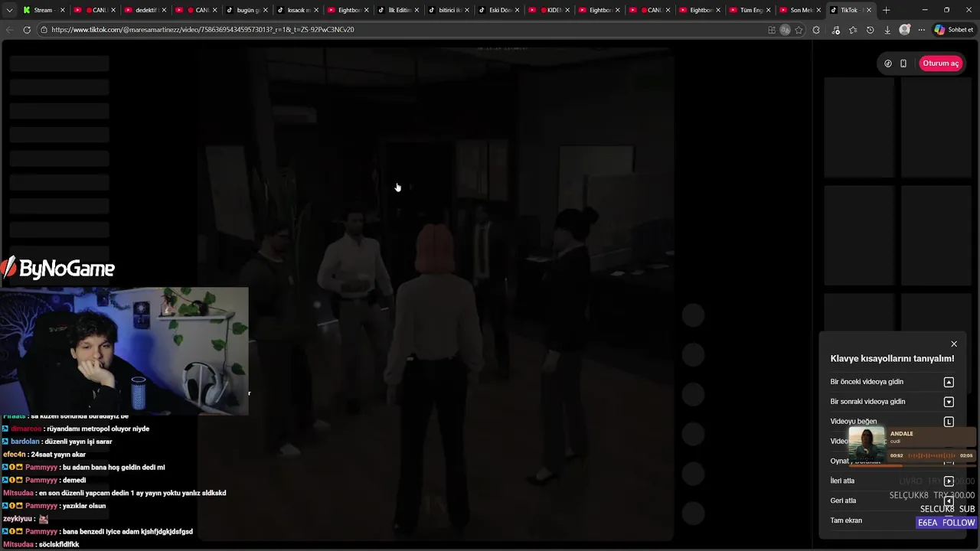The height and width of the screenshot is (551, 980).
Task: Close the Stream tab
Action: tap(63, 10)
